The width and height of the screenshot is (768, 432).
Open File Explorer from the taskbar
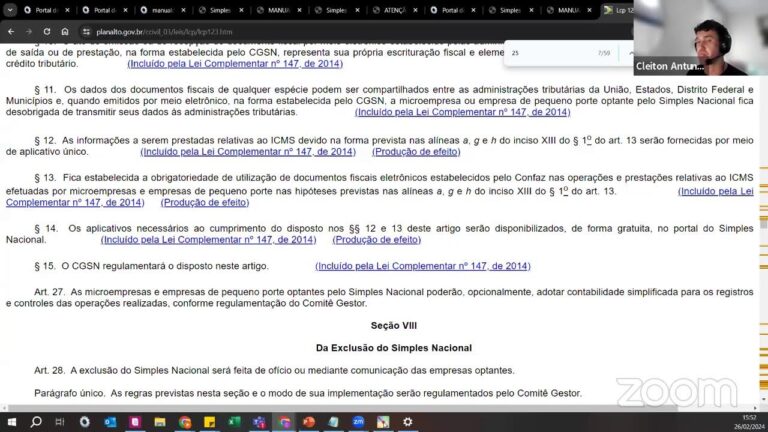point(160,422)
